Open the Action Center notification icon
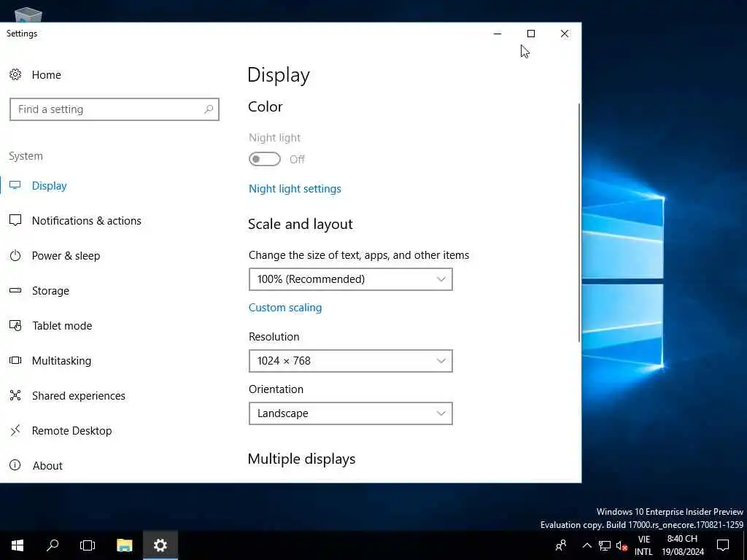The image size is (747, 560). pyautogui.click(x=723, y=545)
